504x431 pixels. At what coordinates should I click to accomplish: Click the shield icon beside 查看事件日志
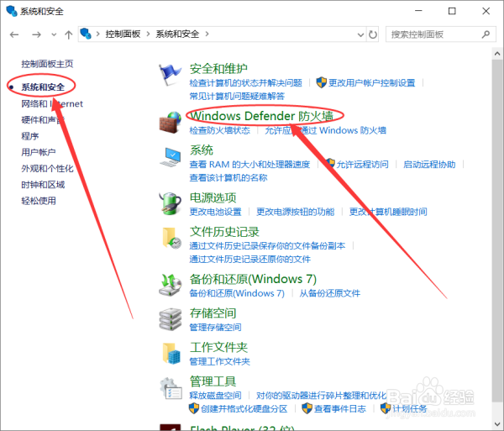pyautogui.click(x=307, y=408)
